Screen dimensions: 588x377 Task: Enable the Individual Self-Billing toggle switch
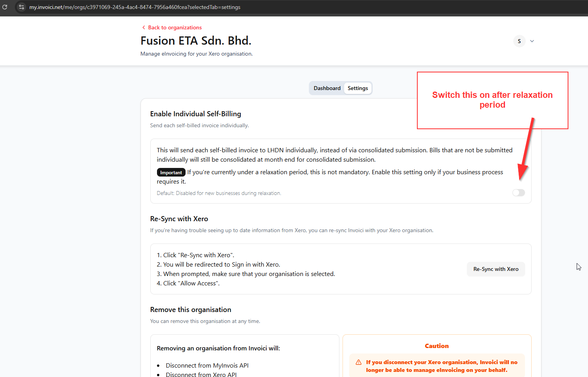[518, 193]
